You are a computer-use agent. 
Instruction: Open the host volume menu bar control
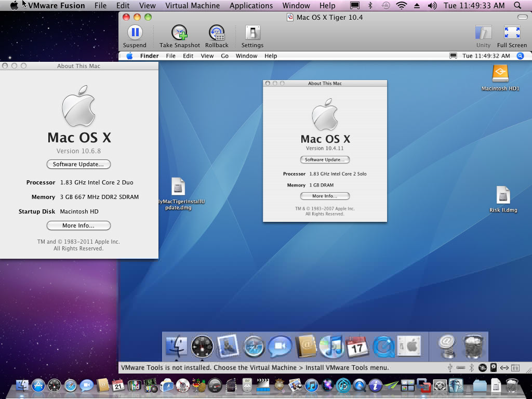click(432, 5)
